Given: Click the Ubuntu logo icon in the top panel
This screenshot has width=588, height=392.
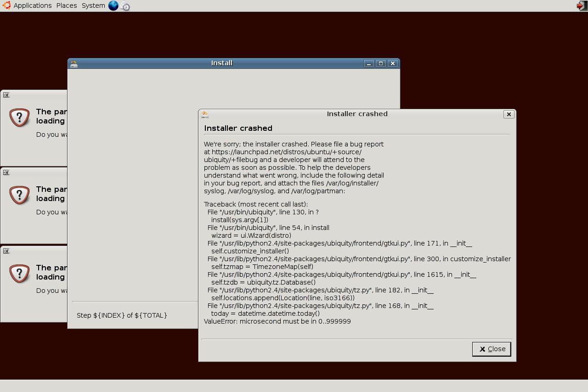Looking at the screenshot, I should [x=6, y=6].
